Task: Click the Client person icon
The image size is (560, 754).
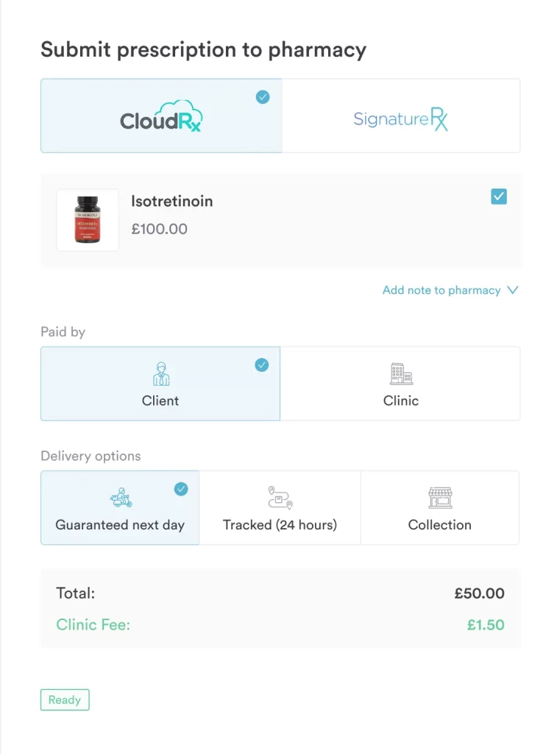Action: (160, 373)
